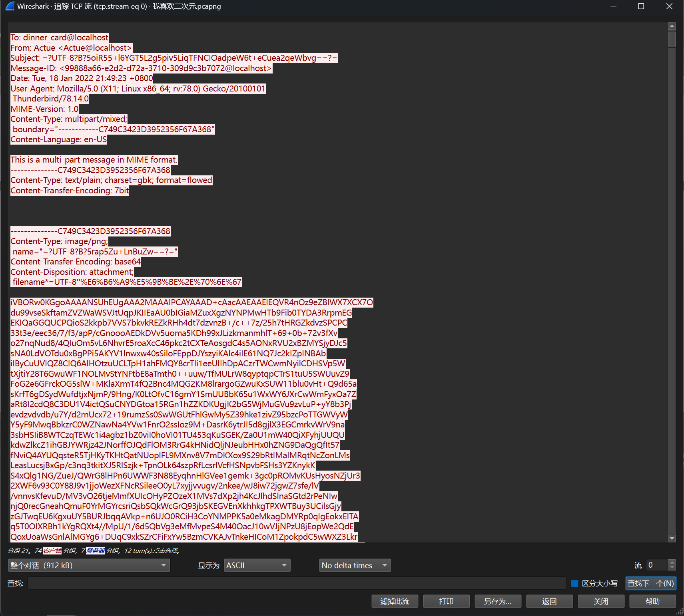Click into the 查找 search text field
Viewport: 684px width, 616px height.
click(x=297, y=583)
